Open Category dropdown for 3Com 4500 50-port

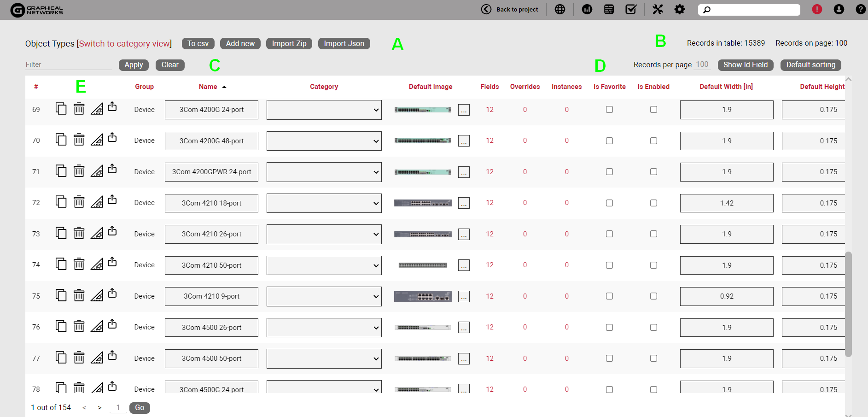(x=324, y=358)
